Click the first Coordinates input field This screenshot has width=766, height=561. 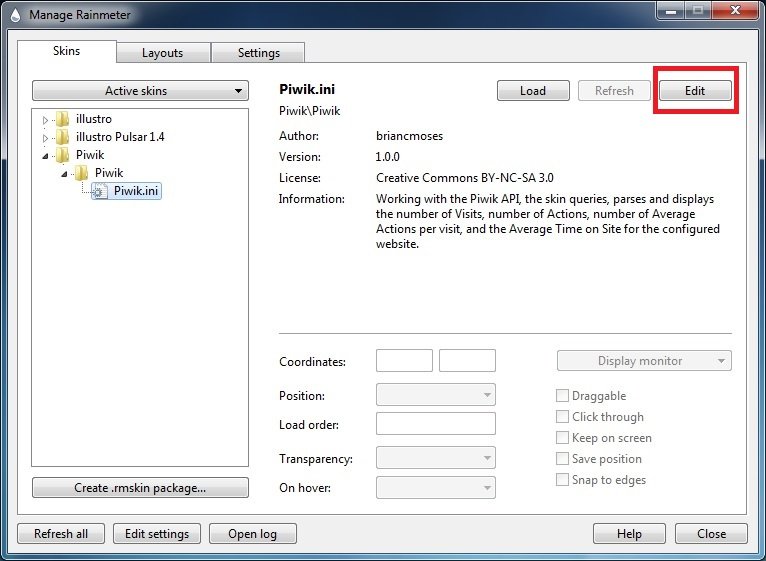(404, 361)
